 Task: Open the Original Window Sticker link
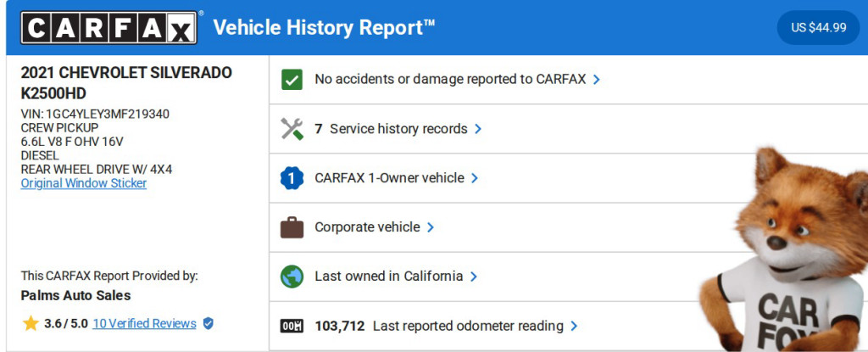[x=83, y=183]
